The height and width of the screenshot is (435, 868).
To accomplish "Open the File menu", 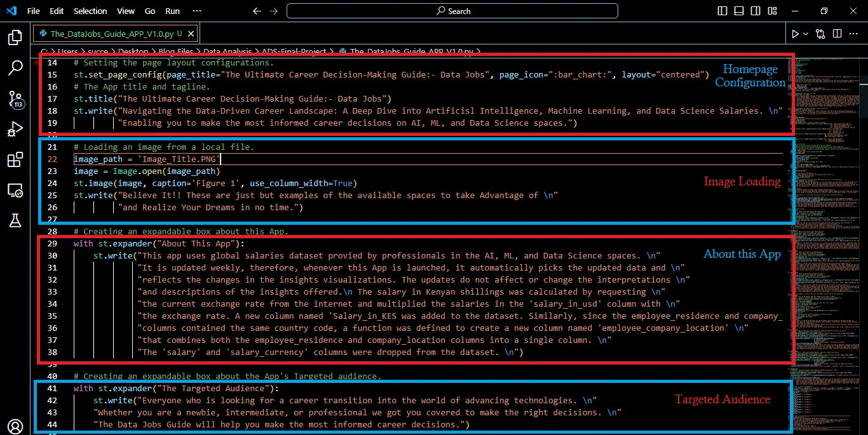I will click(34, 11).
